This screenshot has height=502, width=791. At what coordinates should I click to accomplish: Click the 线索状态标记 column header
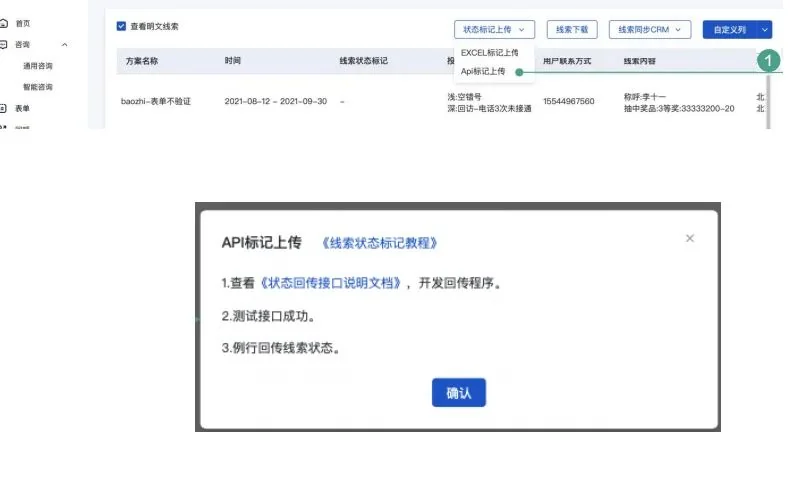point(363,61)
